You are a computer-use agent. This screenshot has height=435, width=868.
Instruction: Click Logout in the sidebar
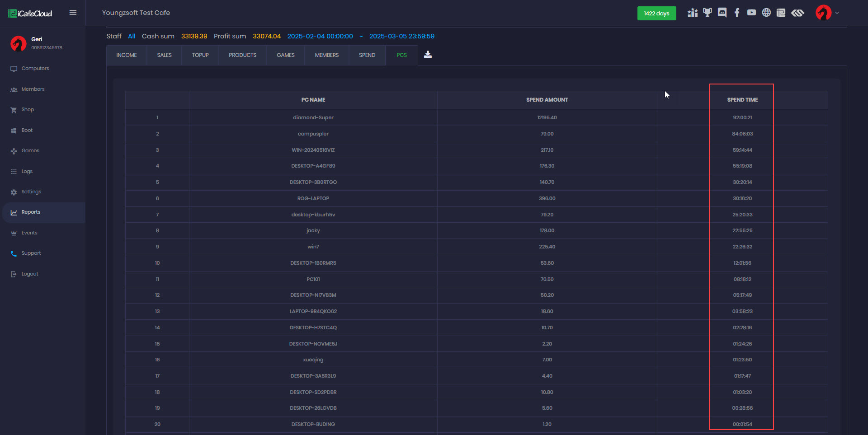tap(30, 274)
